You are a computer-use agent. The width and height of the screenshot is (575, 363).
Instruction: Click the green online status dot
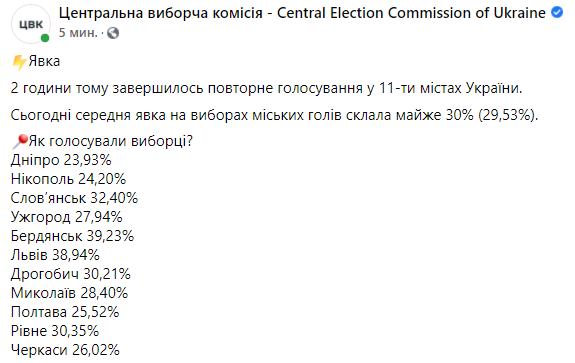[x=45, y=38]
